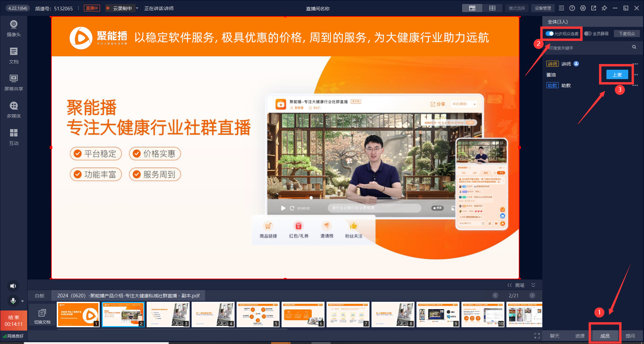Click the blue 上麦 button for 酱油
The height and width of the screenshot is (344, 644).
[x=617, y=75]
